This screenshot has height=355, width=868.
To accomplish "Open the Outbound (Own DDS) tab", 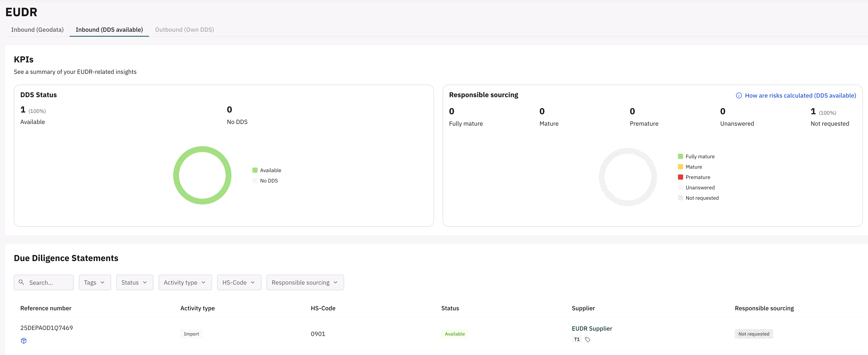I will point(184,30).
